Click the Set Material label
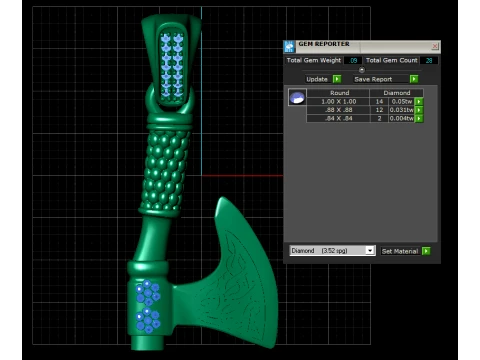The height and width of the screenshot is (360, 480). click(399, 251)
